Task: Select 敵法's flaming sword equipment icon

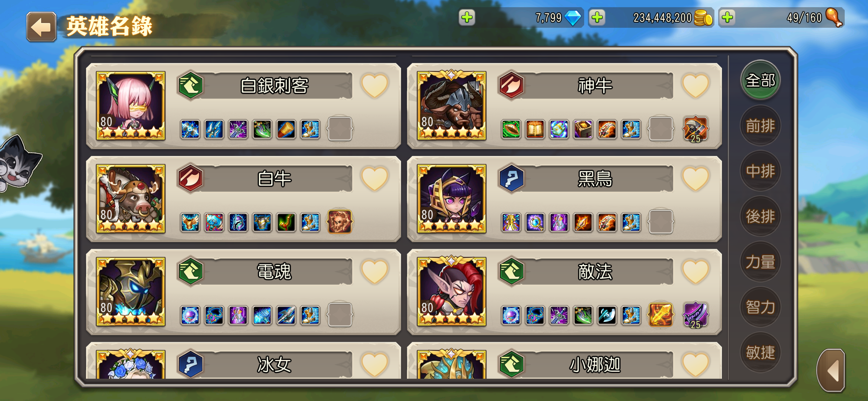Action: [x=661, y=315]
